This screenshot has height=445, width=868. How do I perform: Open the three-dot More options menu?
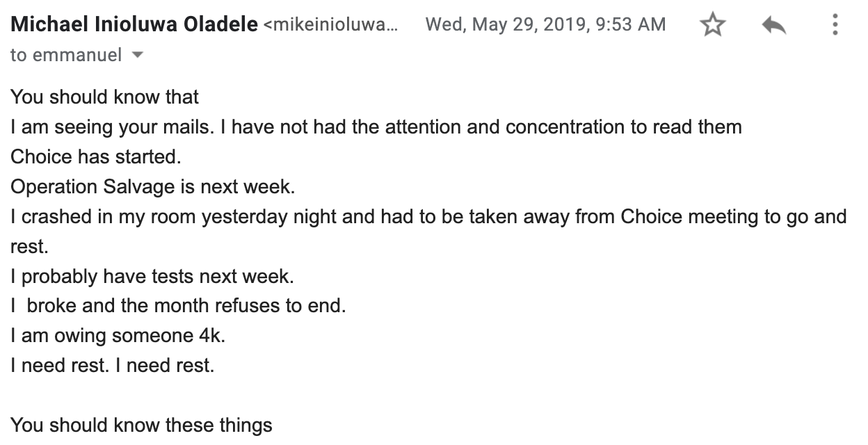[835, 26]
